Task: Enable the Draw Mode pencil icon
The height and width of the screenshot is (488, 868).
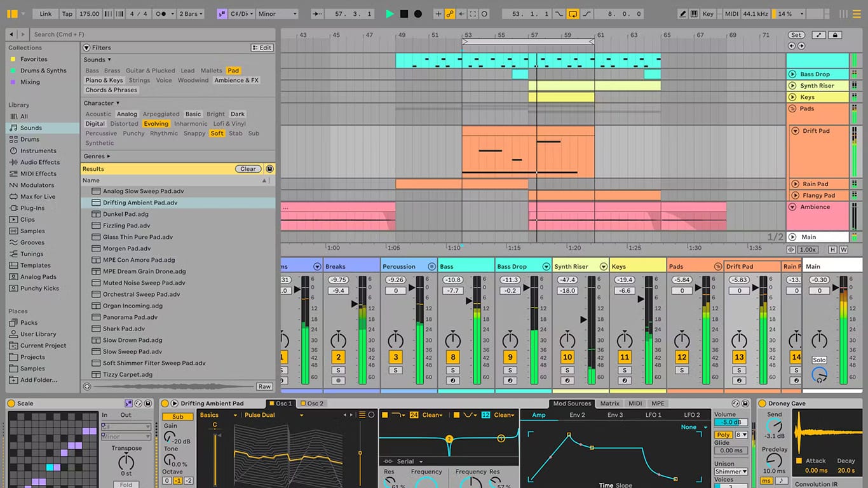Action: click(x=682, y=14)
